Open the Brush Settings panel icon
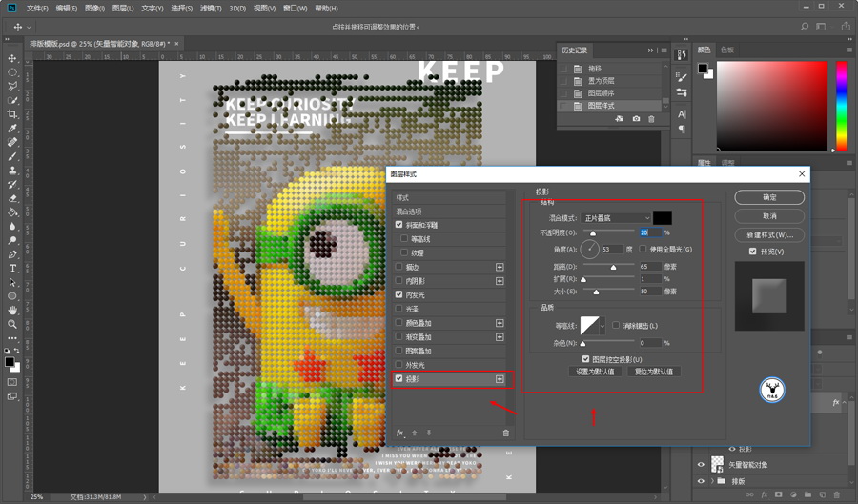Viewport: 858px width, 504px height. [682, 77]
